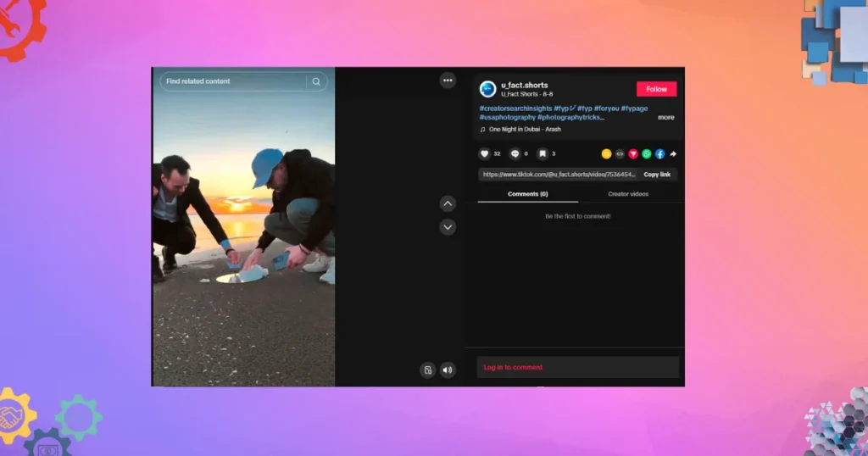
Task: Click the red send-to-friends icon
Action: 633,153
